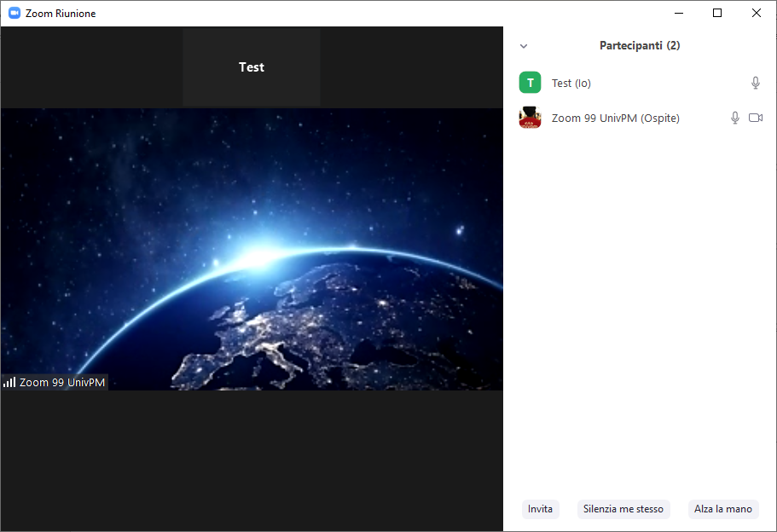Select the Test (Io) participant name
The width and height of the screenshot is (777, 532).
tap(571, 84)
